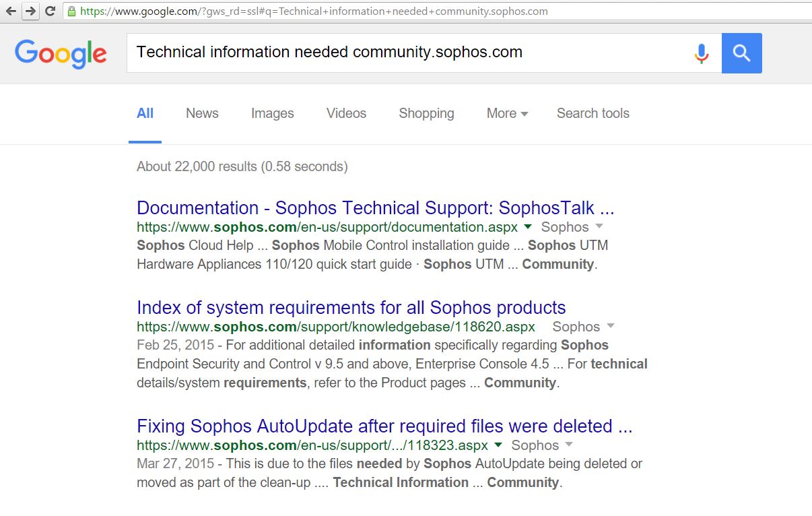
Task: Open Fixing Sophos AutoUpdate result link
Action: tap(384, 426)
